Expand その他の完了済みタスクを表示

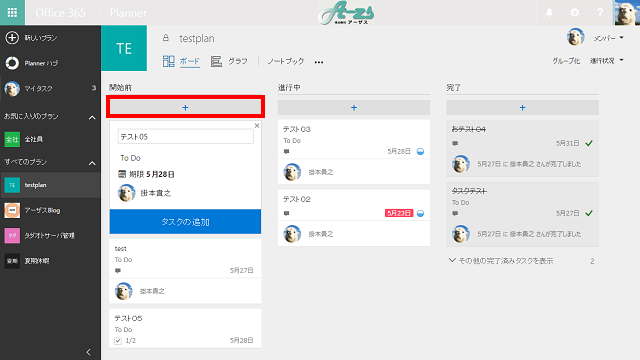pos(501,261)
